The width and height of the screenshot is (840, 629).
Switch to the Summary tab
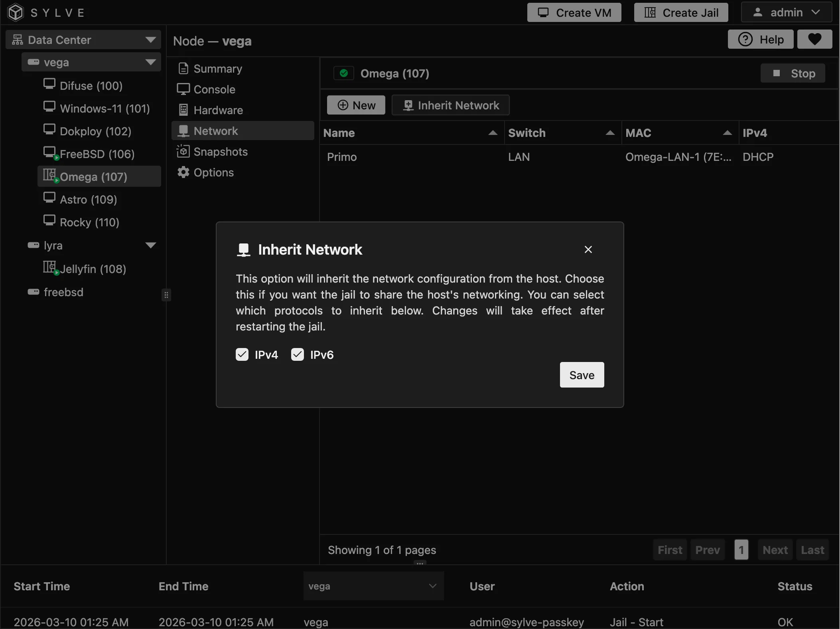tap(217, 68)
